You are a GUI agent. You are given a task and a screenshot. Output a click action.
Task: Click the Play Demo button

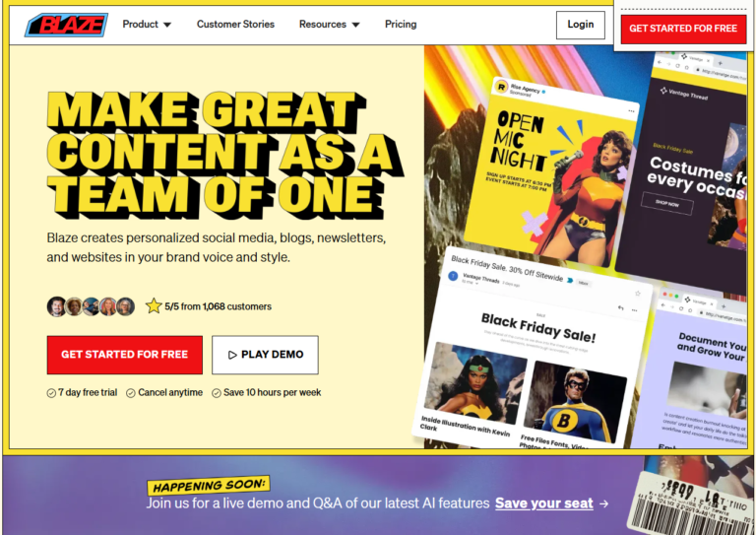tap(265, 355)
